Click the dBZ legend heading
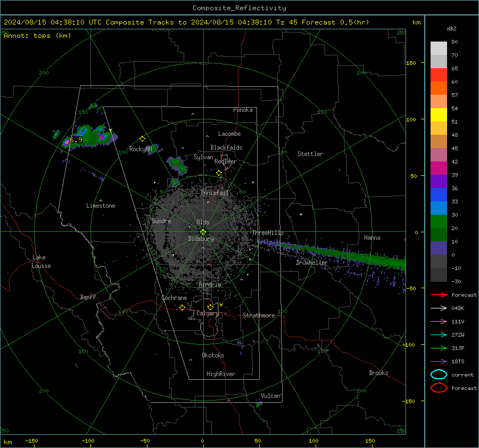479x448 pixels. point(451,29)
